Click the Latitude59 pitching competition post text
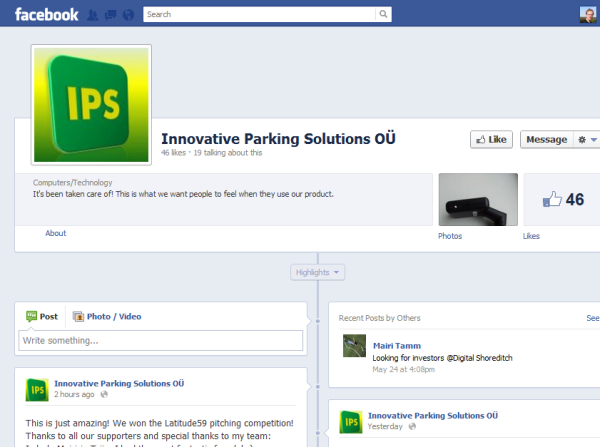This screenshot has height=447, width=600. [x=160, y=429]
